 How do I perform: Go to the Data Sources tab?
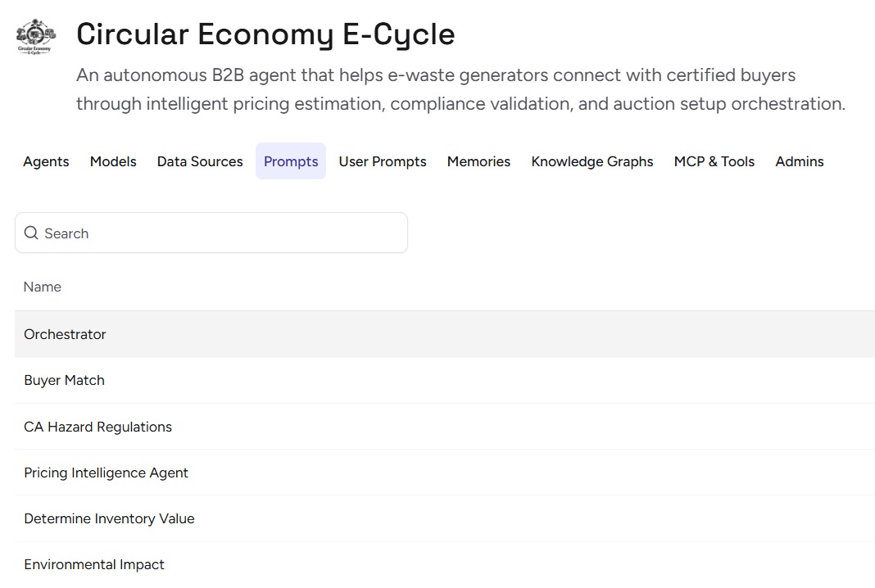tap(200, 161)
